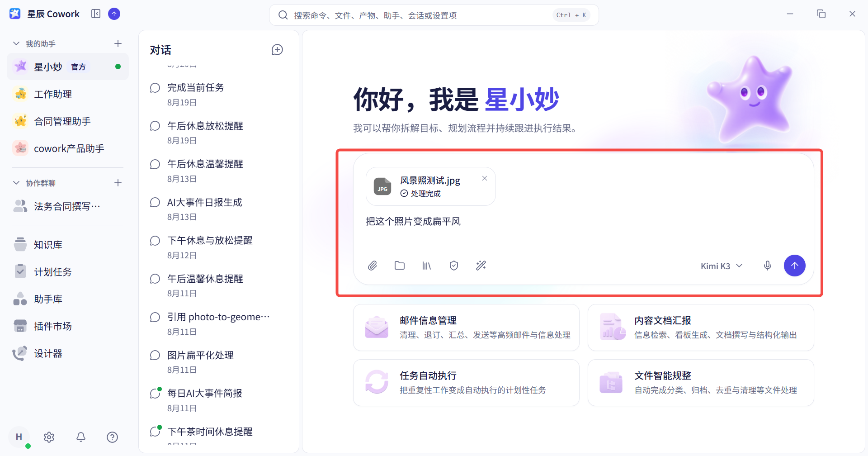Screen dimensions: 868x456
Task: Open 计划任务 in the sidebar
Action: (x=68, y=272)
